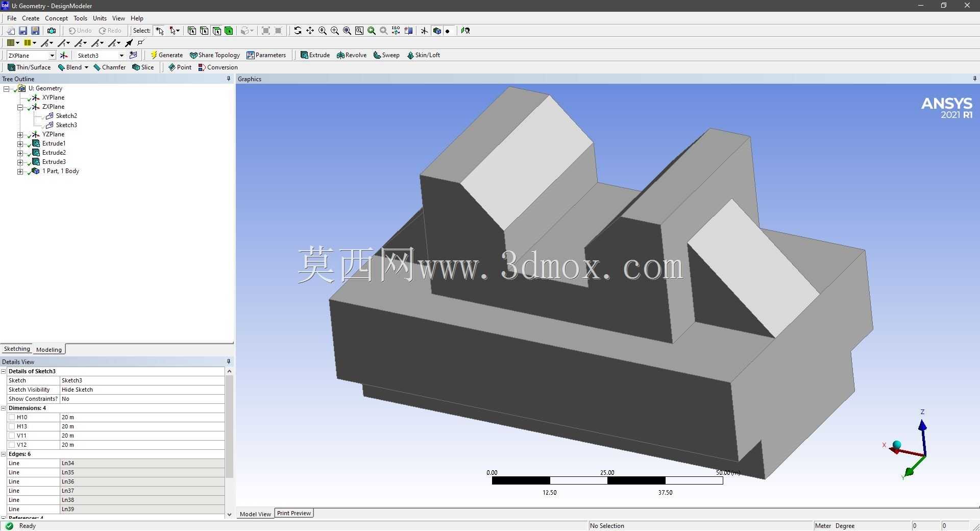Pin the Details View panel
980x531 pixels.
[x=229, y=361]
